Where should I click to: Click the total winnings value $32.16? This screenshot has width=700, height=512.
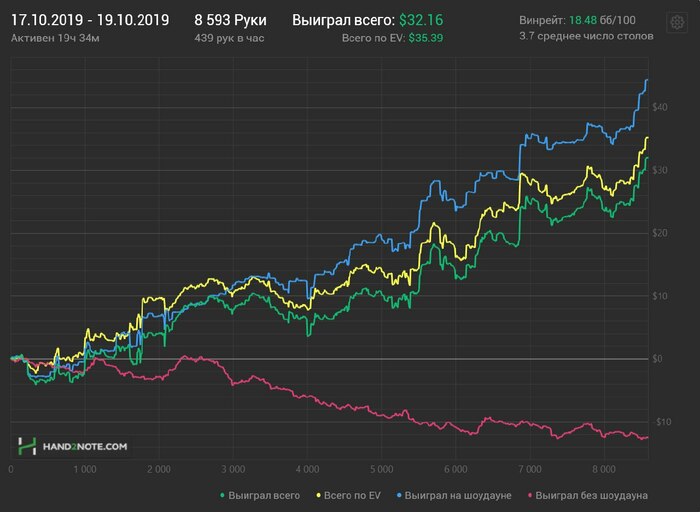coord(421,20)
